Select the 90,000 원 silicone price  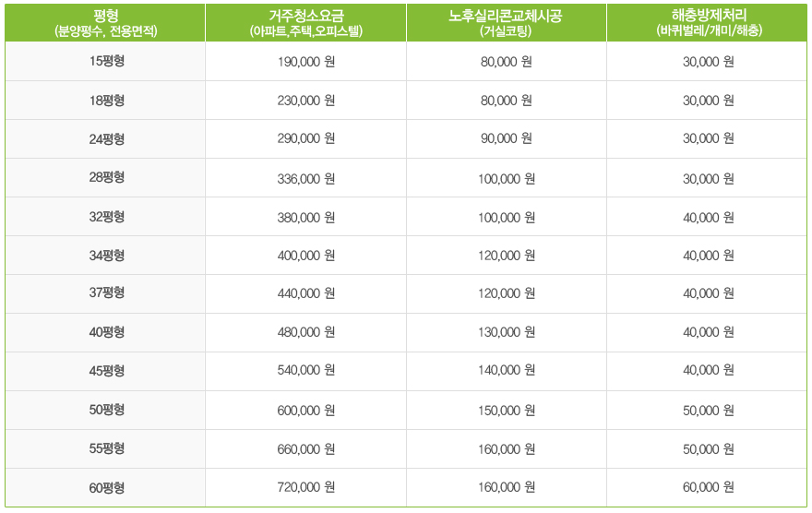click(506, 138)
